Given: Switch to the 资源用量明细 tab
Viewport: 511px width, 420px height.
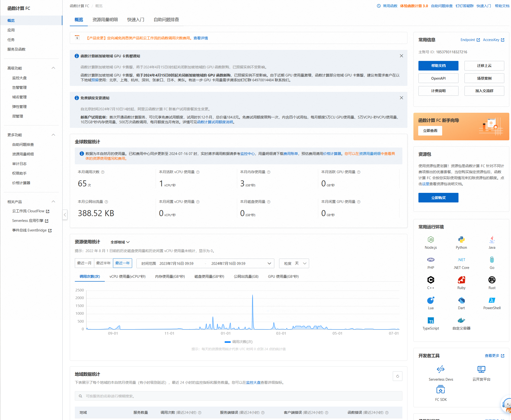Looking at the screenshot, I should [x=105, y=20].
